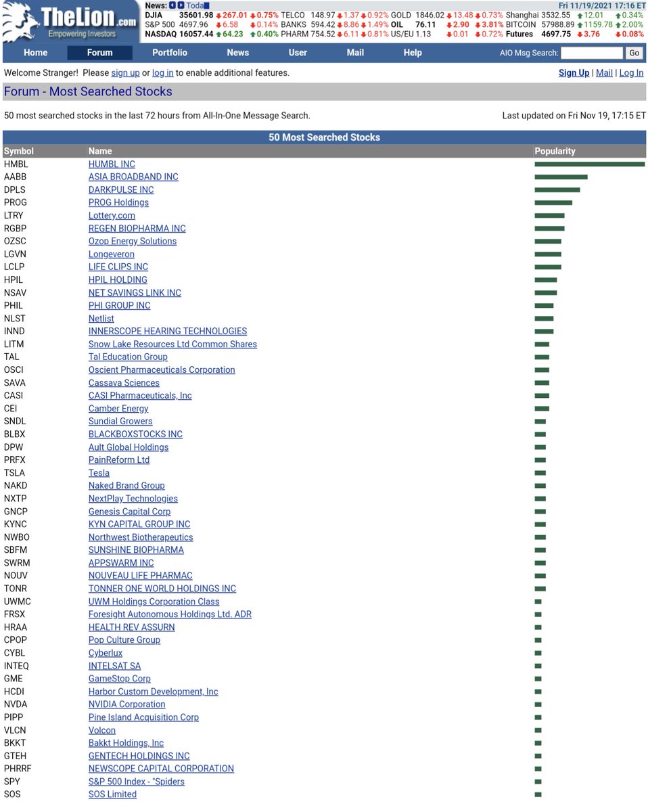This screenshot has height=812, width=648.
Task: Open SOS Limited link
Action: pos(112,794)
